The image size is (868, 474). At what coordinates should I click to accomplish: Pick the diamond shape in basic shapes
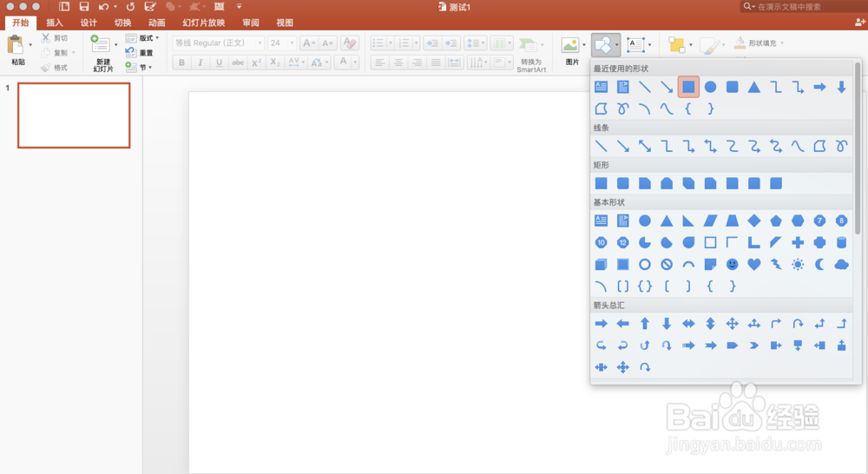(754, 221)
